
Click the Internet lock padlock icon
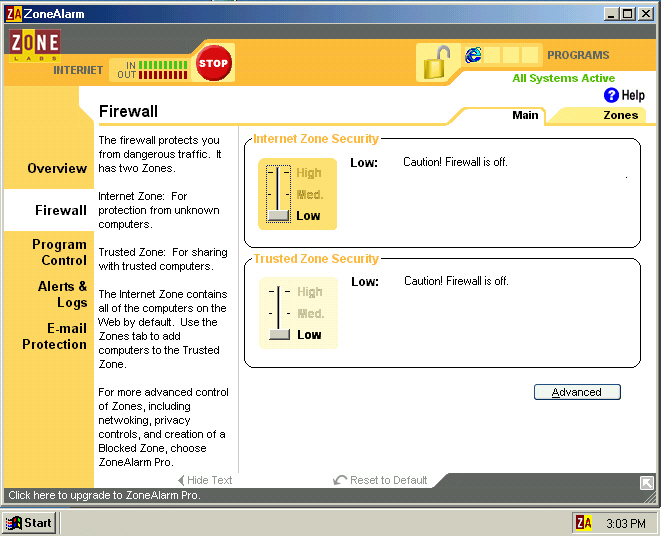pyautogui.click(x=436, y=62)
